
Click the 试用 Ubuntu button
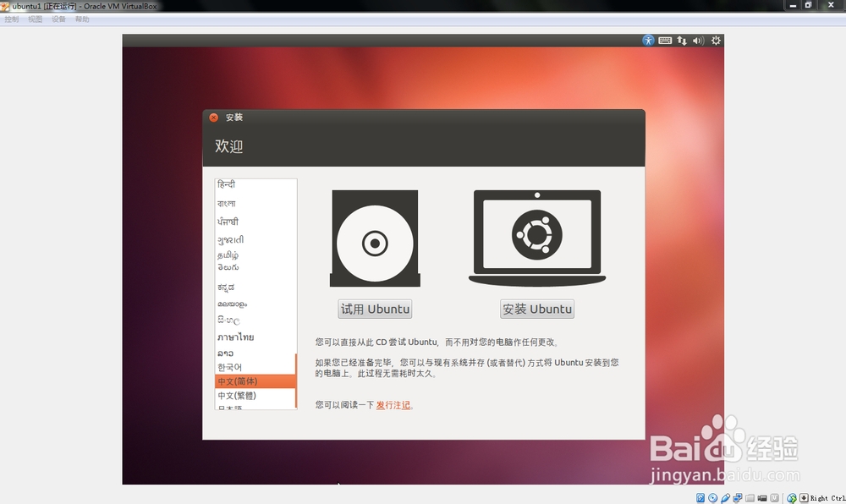click(375, 309)
